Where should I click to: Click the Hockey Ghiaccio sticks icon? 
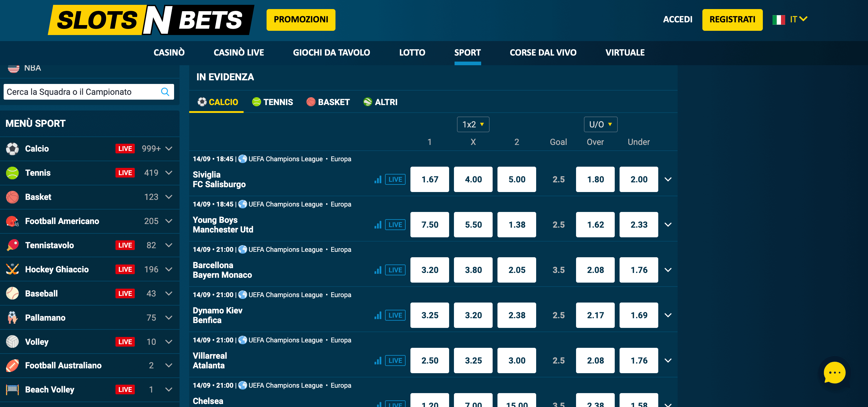[12, 269]
